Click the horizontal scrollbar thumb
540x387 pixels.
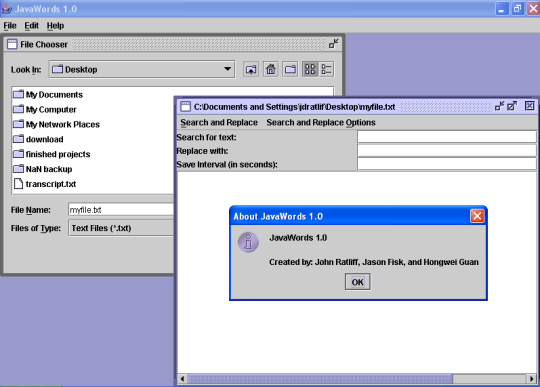click(320, 379)
